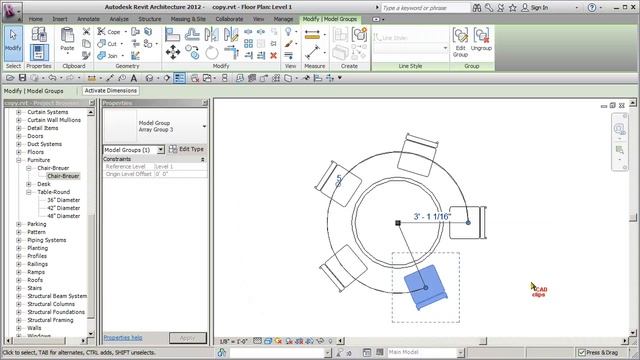Image resolution: width=640 pixels, height=360 pixels.
Task: Collapse the Constraints section
Action: [x=203, y=159]
